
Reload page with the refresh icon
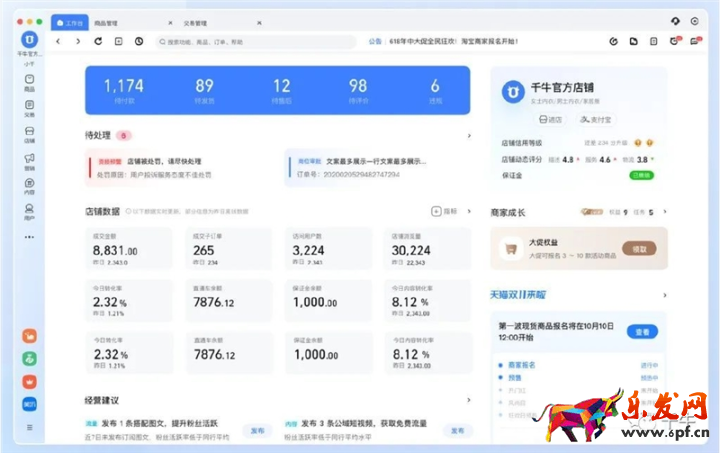(98, 41)
